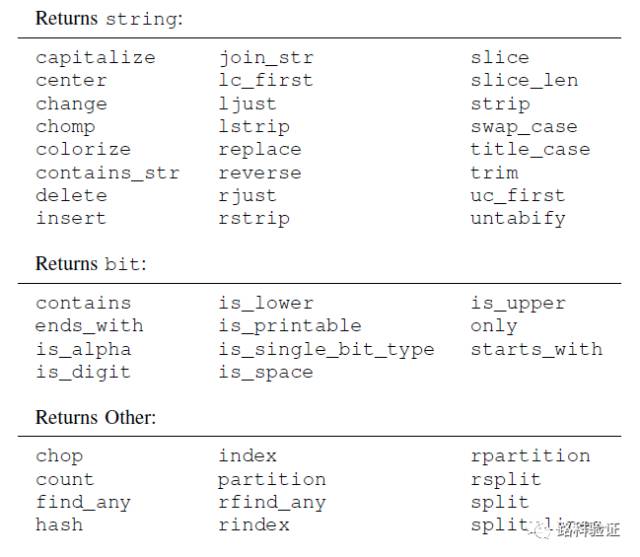Click the Returns Other heading
Viewport: 640px width, 557px height.
tap(96, 417)
